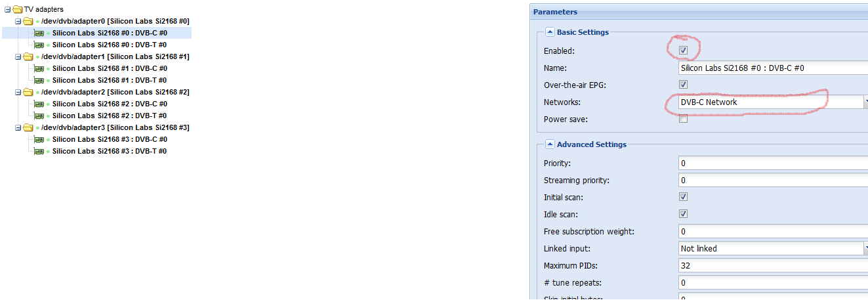The height and width of the screenshot is (302, 868).
Task: Collapse the /dev/dvb/adapter1 tree node
Action: (x=18, y=56)
